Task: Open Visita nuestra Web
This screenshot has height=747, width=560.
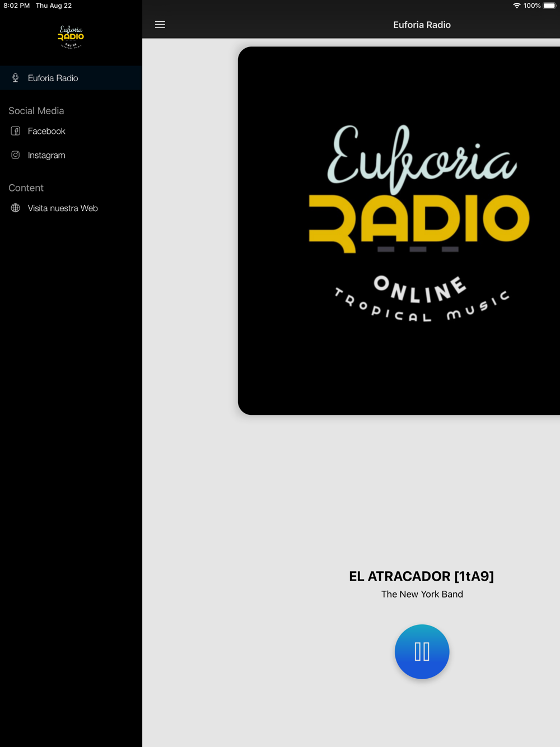Action: (x=71, y=208)
